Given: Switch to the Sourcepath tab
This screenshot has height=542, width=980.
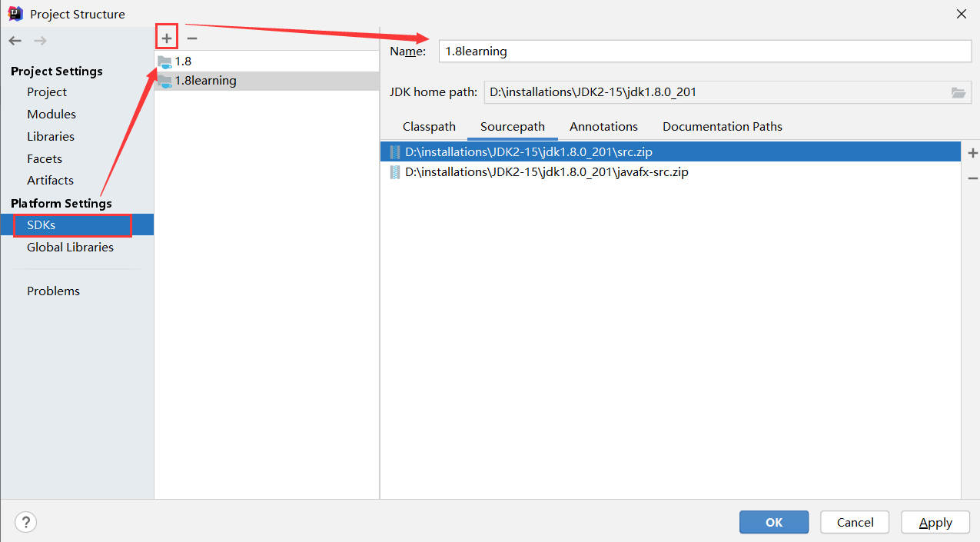Looking at the screenshot, I should click(x=513, y=126).
